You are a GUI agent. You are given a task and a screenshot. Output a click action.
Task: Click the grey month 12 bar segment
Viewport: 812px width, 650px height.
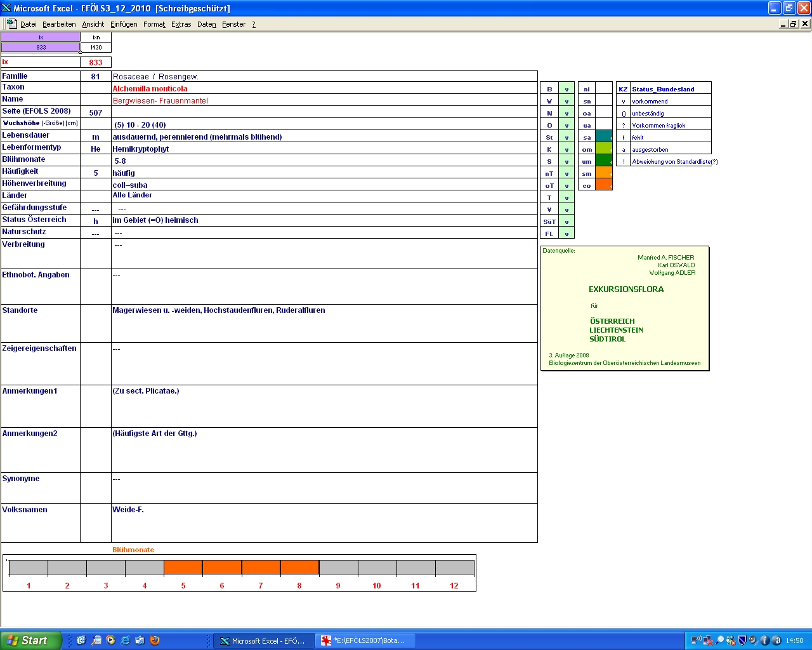click(x=454, y=567)
